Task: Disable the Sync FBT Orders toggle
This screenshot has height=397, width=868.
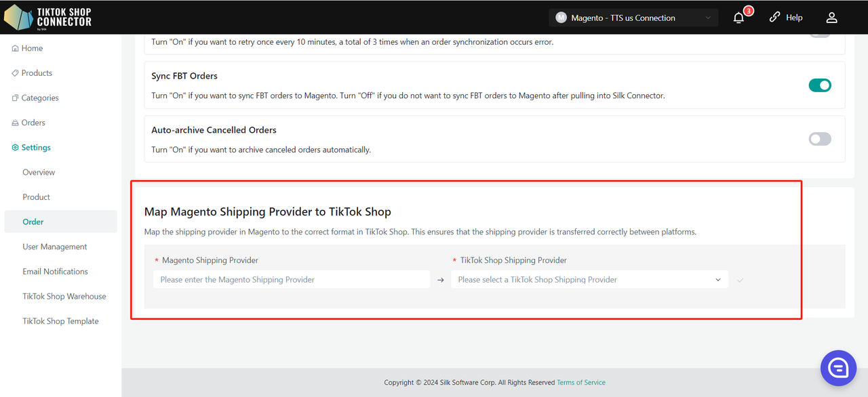Action: (820, 85)
